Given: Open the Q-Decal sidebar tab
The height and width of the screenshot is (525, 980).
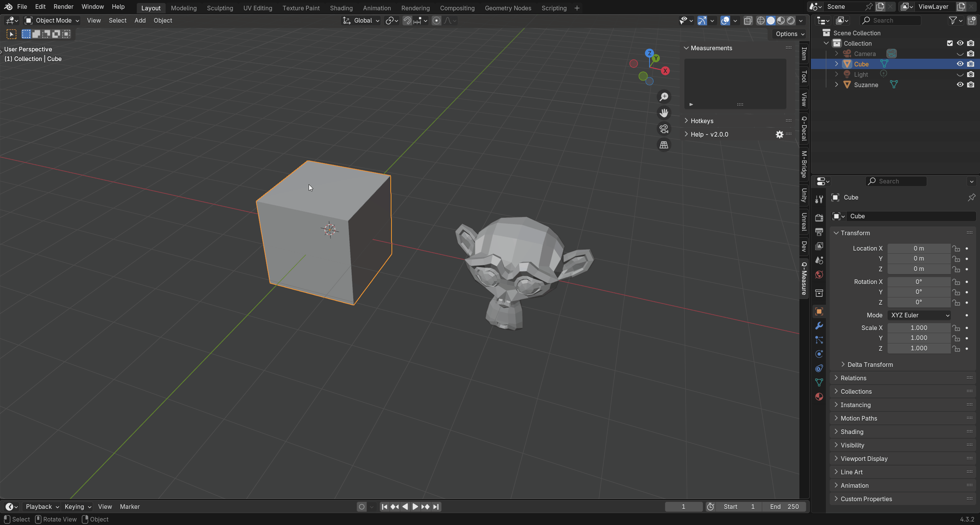Looking at the screenshot, I should (804, 129).
